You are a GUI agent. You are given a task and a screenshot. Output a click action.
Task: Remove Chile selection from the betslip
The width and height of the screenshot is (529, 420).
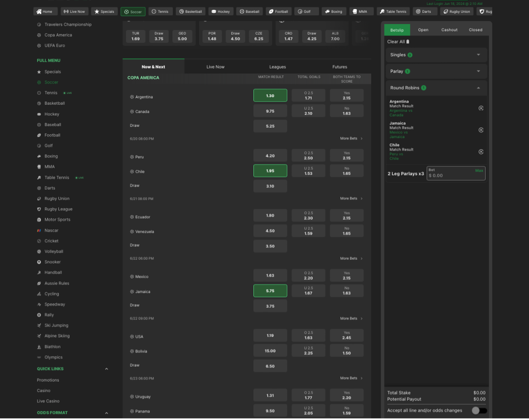point(481,152)
